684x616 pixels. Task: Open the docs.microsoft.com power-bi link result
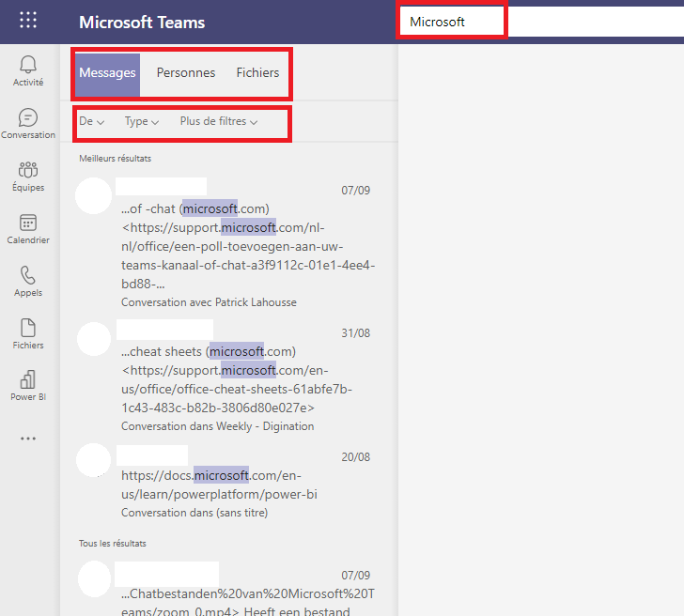220,485
